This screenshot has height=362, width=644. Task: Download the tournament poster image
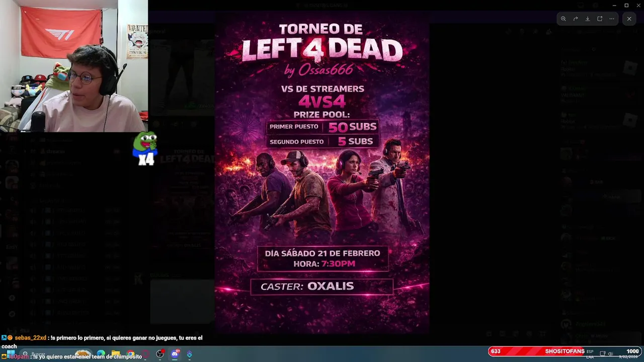[x=588, y=19]
